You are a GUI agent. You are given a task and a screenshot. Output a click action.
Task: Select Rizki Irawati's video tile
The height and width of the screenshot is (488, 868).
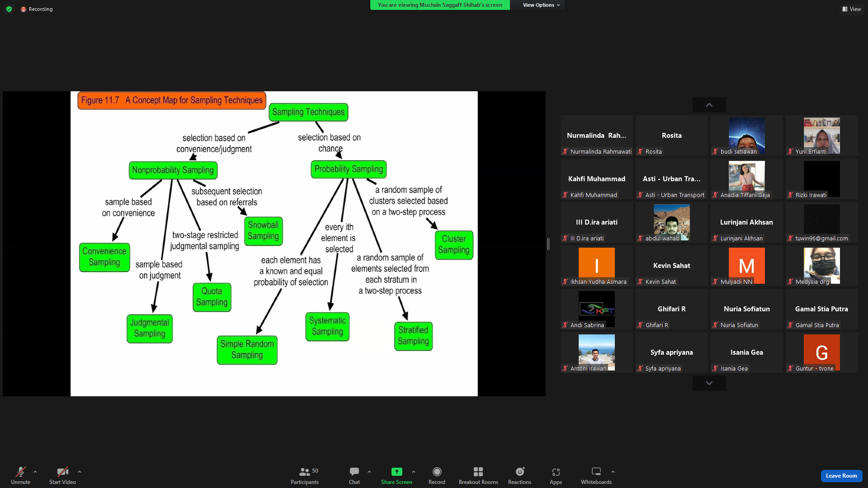click(822, 179)
